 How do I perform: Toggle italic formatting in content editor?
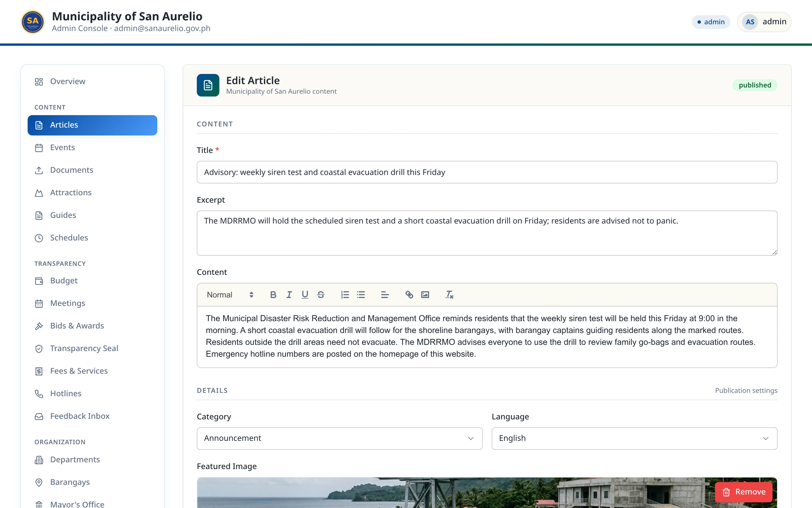tap(289, 295)
